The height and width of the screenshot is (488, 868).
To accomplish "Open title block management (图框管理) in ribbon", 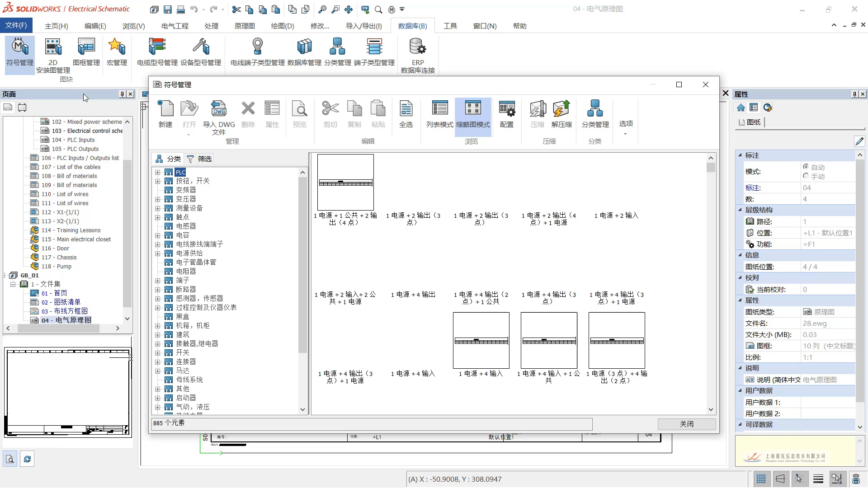I will pyautogui.click(x=86, y=52).
